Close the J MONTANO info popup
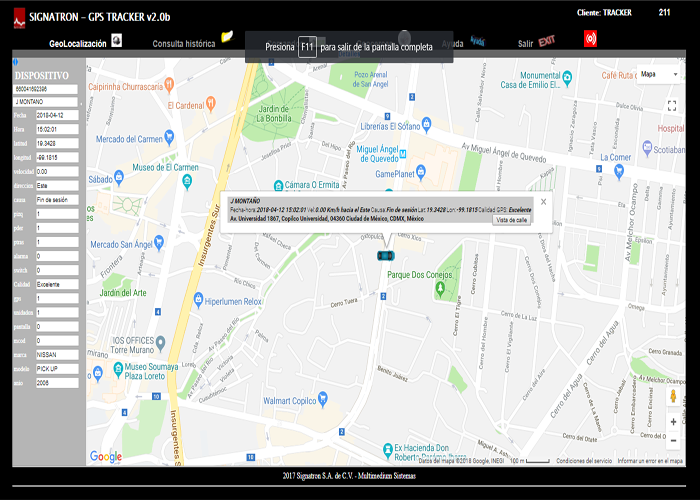This screenshot has height=500, width=700. tap(543, 201)
